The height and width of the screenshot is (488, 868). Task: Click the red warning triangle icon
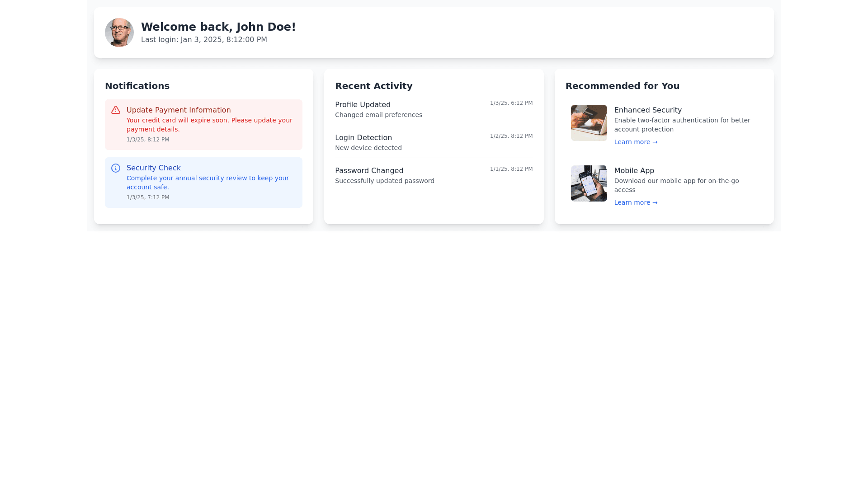(x=116, y=110)
